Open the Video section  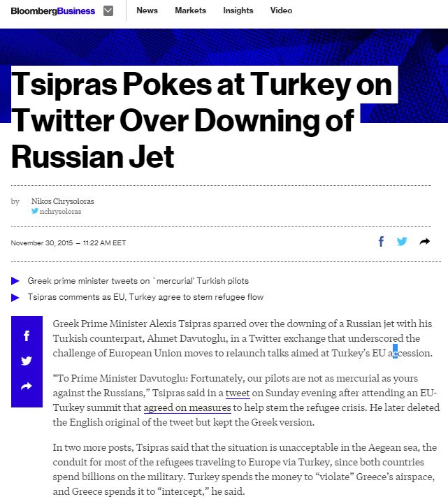(x=281, y=10)
